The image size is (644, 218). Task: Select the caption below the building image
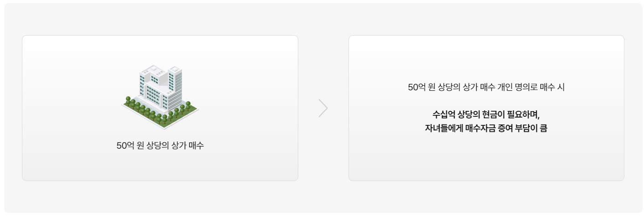coord(160,146)
